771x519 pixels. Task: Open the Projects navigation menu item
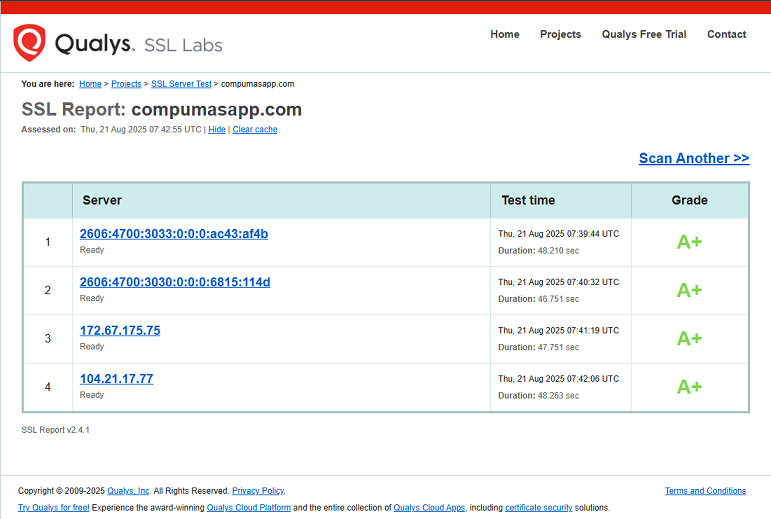click(x=560, y=34)
